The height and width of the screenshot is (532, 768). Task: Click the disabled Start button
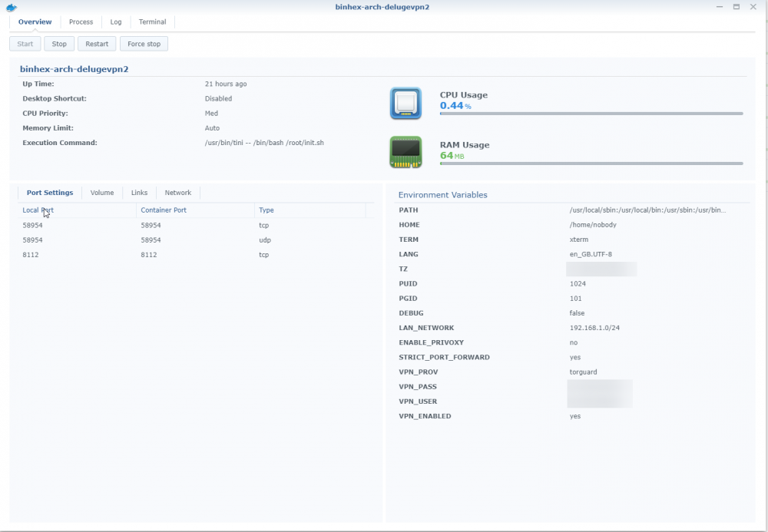click(25, 44)
